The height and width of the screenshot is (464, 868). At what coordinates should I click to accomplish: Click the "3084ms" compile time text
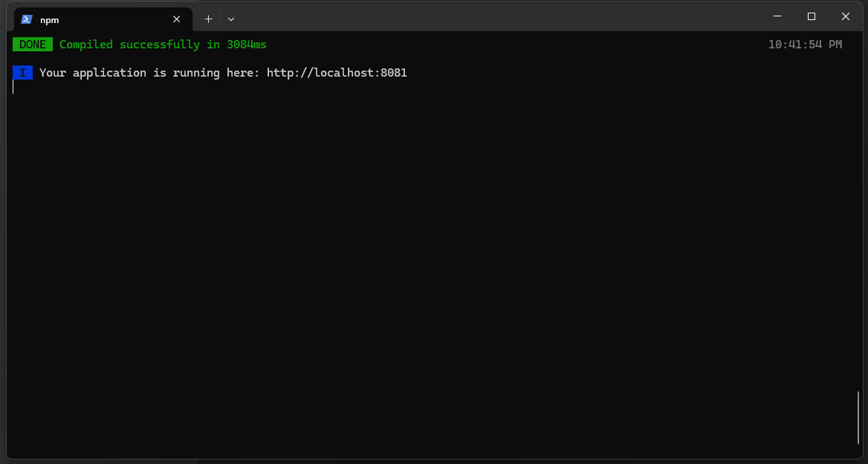click(247, 45)
